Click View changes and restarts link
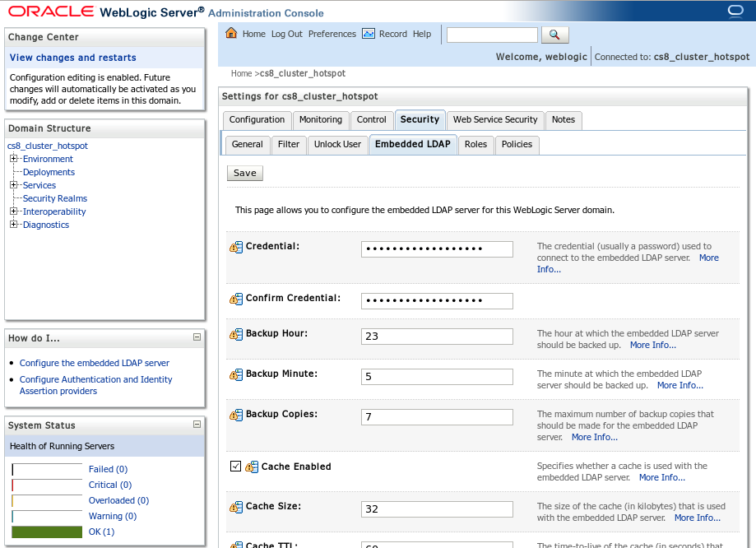Image resolution: width=756 pixels, height=548 pixels. [73, 58]
